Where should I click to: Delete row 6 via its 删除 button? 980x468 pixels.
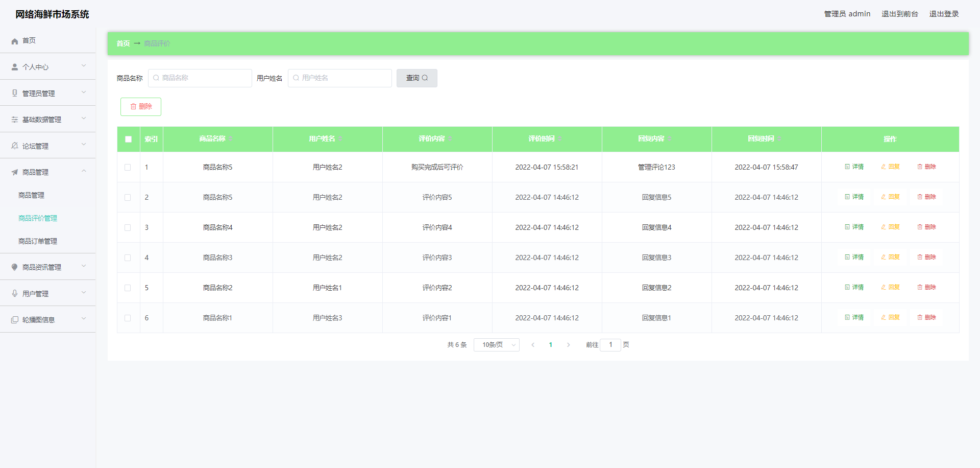point(926,317)
